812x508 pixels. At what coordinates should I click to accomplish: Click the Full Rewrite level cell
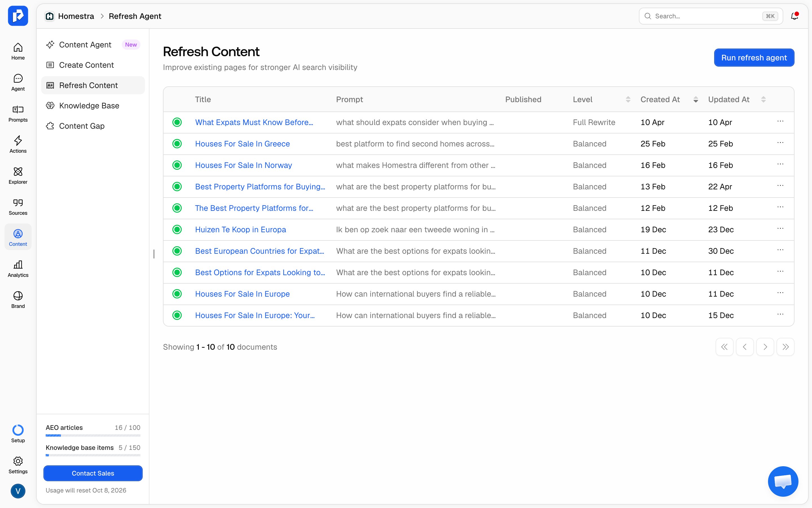(594, 122)
